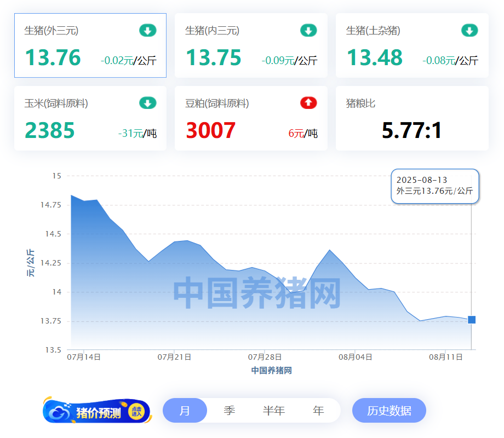Click the y-axis title 元/公斤
Screen dimensions: 504x438
click(31, 263)
